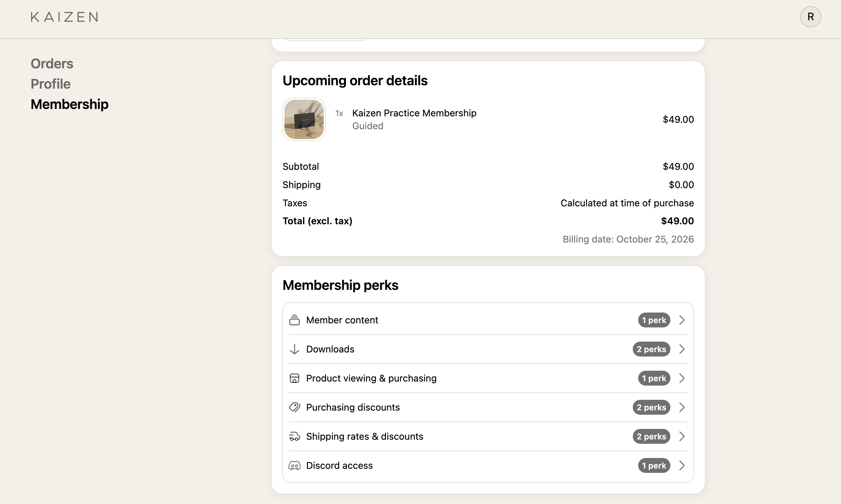This screenshot has width=841, height=504.
Task: Click Shipping rates & discounts label
Action: click(x=364, y=436)
